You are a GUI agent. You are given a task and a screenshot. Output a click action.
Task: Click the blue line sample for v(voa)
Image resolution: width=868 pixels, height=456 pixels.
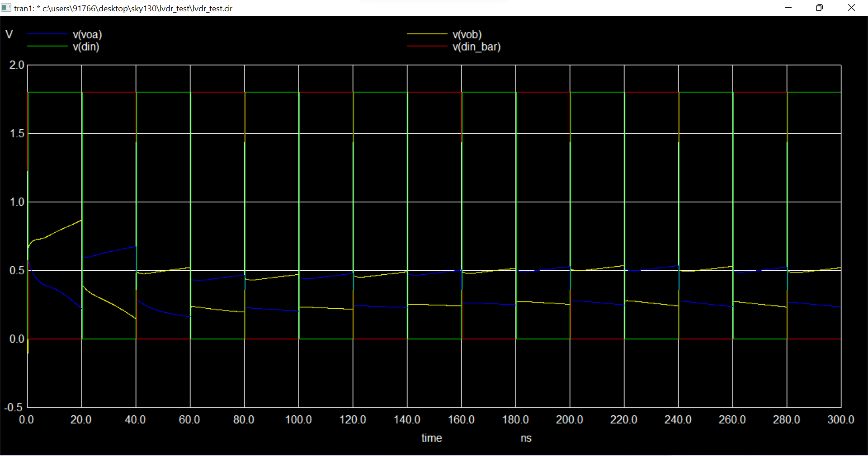pos(47,34)
